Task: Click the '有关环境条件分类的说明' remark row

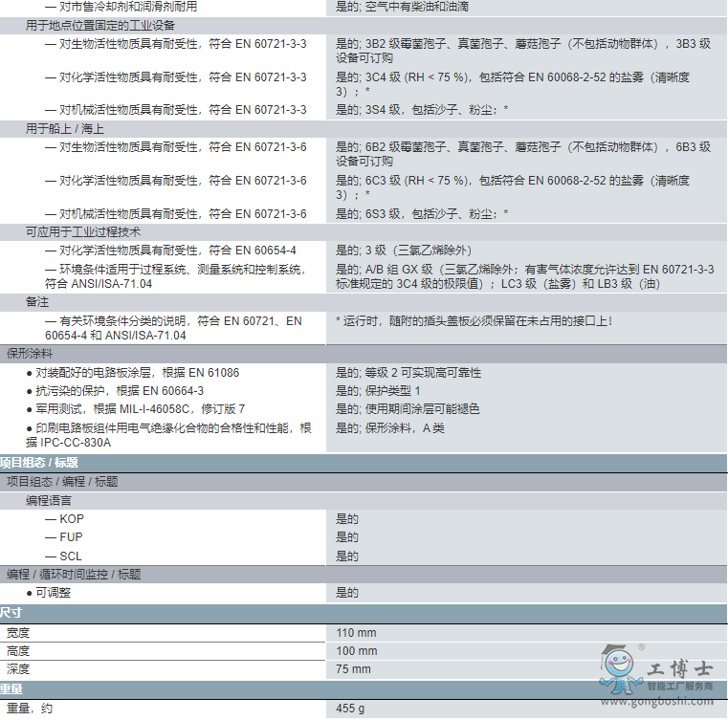Action: coord(174,328)
